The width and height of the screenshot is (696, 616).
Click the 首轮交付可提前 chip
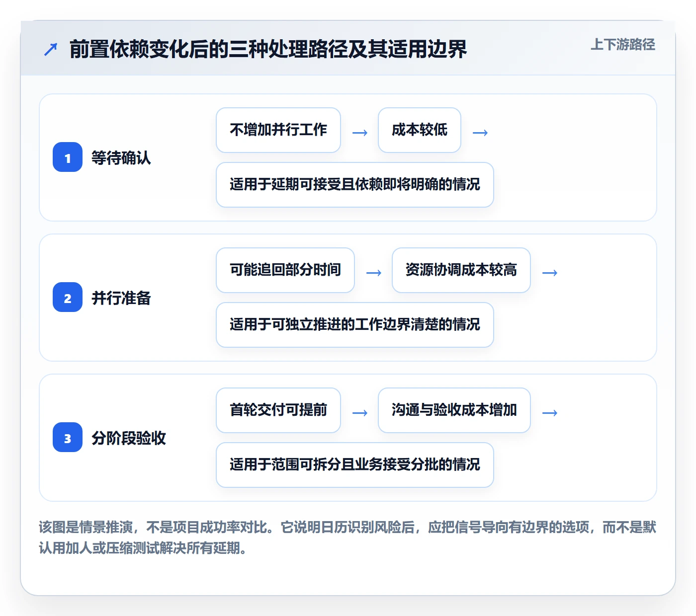pos(278,410)
